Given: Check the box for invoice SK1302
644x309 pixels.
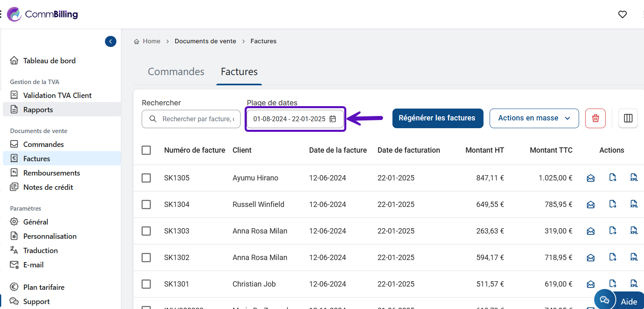Looking at the screenshot, I should point(146,258).
